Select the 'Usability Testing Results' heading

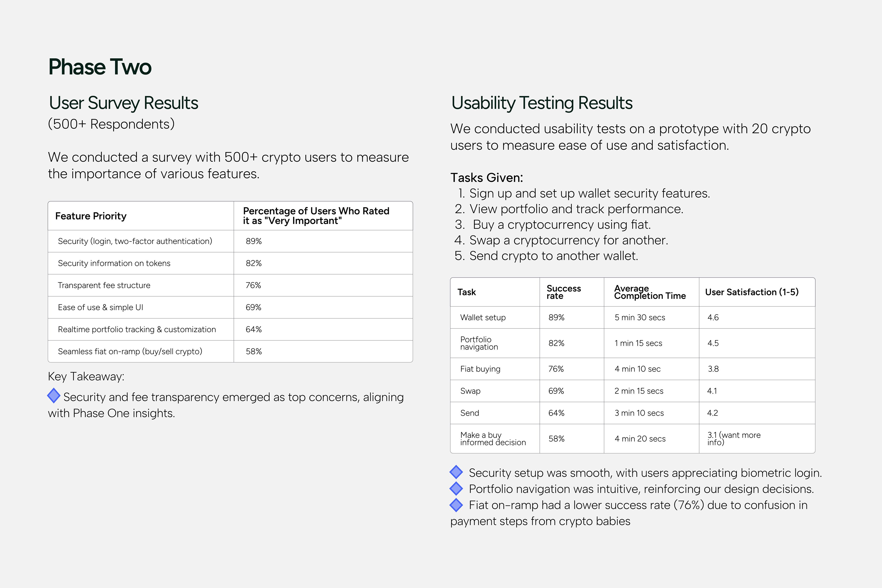click(x=542, y=103)
